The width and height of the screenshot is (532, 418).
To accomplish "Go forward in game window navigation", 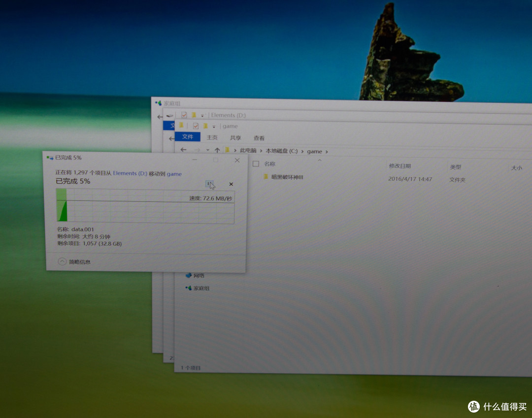I will (x=197, y=150).
